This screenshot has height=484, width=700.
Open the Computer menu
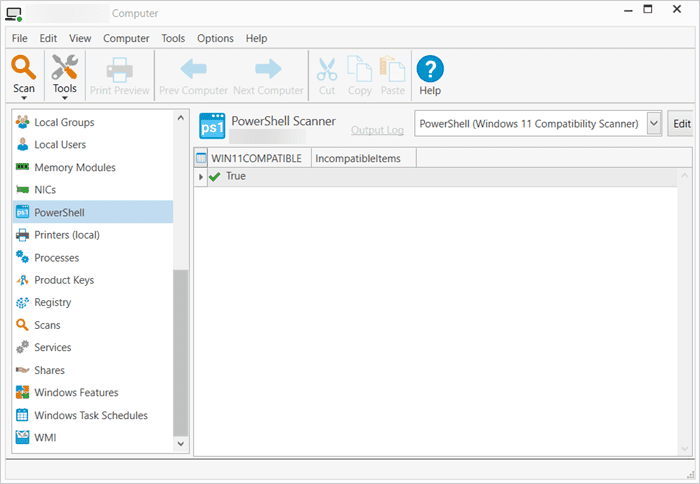(x=126, y=38)
